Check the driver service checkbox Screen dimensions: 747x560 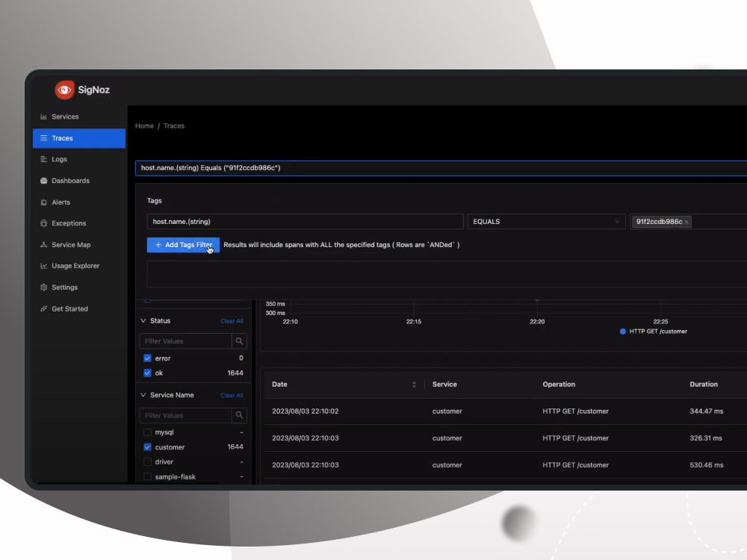(147, 462)
